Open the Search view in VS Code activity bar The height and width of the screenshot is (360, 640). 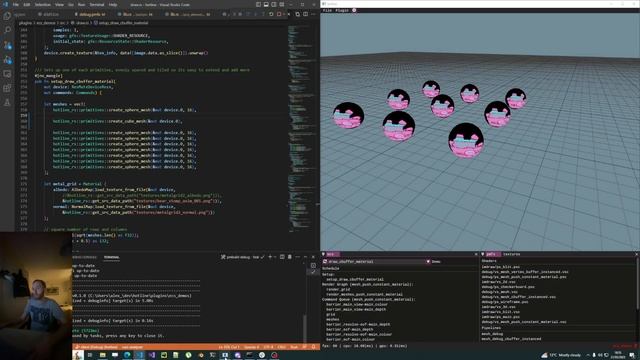pyautogui.click(x=7, y=30)
